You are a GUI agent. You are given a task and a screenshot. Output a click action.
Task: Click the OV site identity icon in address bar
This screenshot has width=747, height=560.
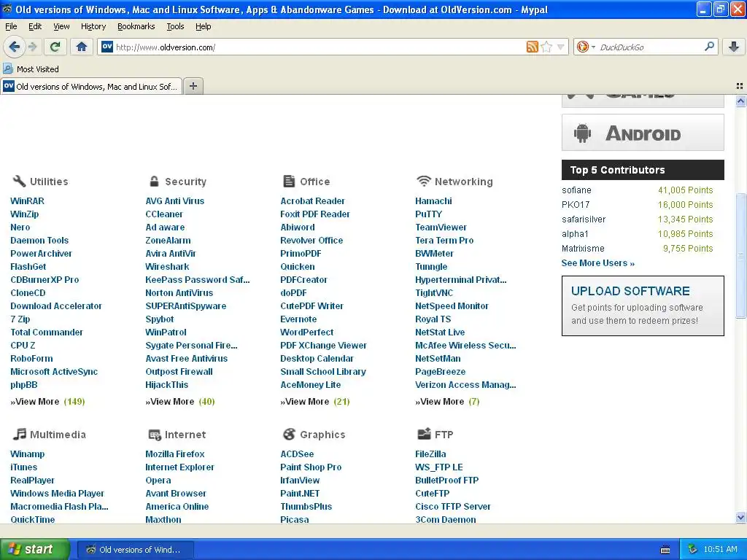(x=107, y=47)
